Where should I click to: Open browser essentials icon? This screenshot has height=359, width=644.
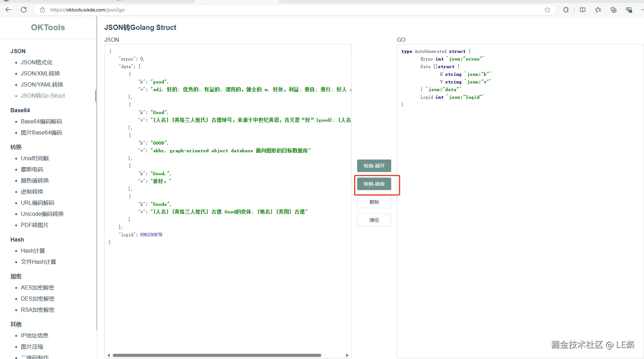coord(629,10)
